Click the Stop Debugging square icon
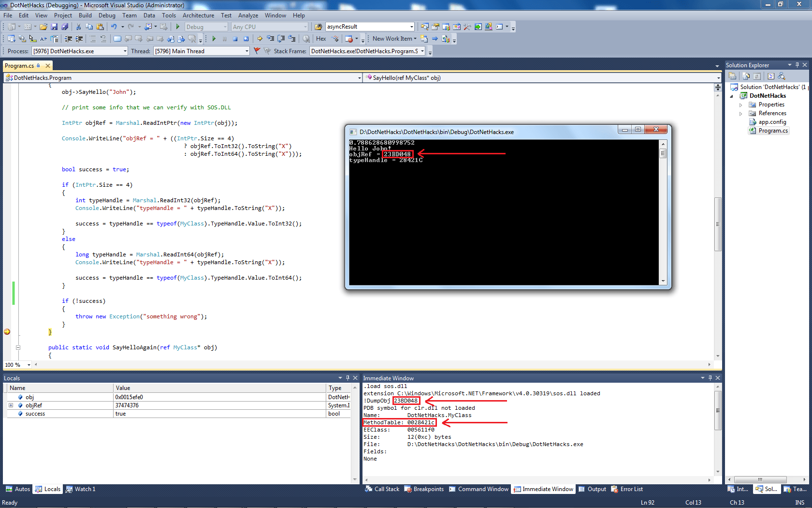The width and height of the screenshot is (812, 508). [235, 39]
